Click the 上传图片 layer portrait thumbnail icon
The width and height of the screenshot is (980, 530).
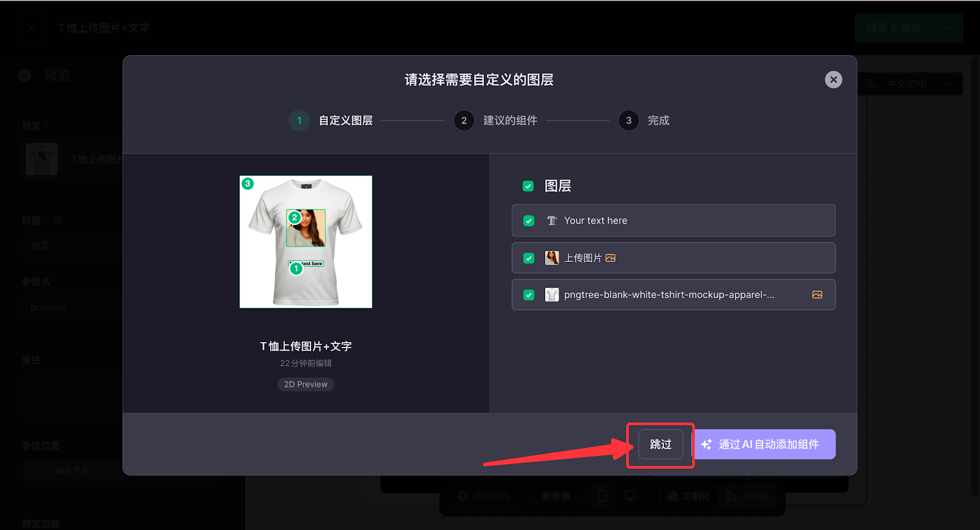[552, 258]
